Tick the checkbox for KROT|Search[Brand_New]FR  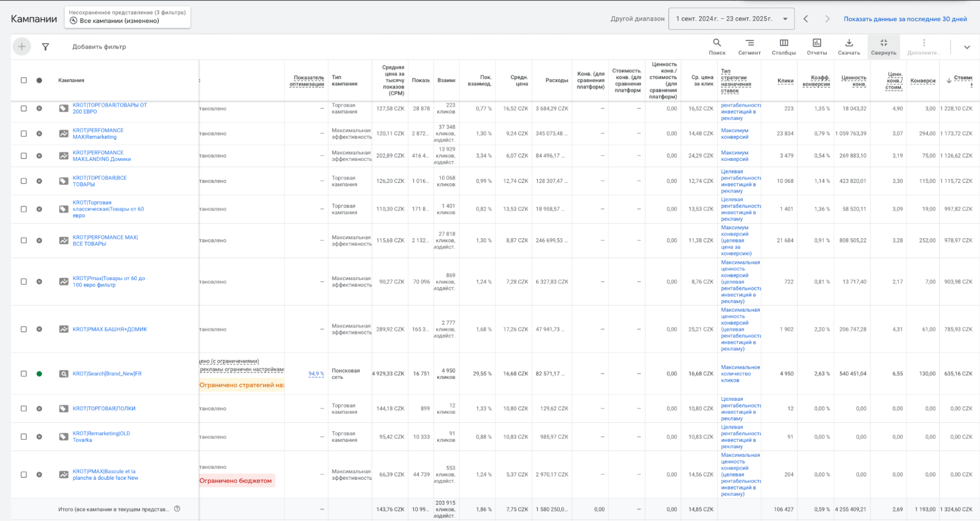[x=24, y=374]
